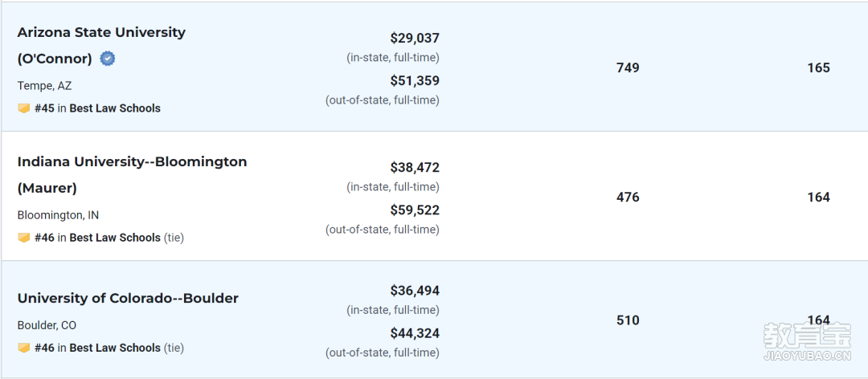Click Best Law Schools in Colorado Boulder row
Viewport: 868px width, 379px height.
tap(115, 348)
